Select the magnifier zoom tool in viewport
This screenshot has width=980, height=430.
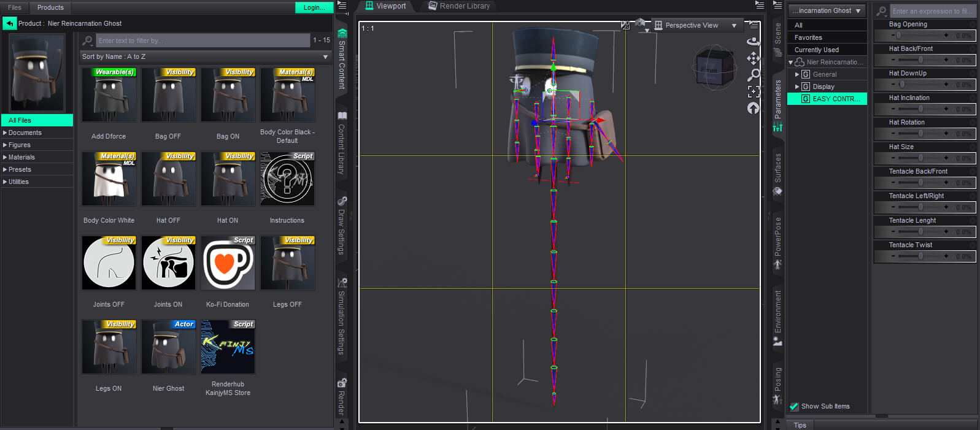[754, 75]
